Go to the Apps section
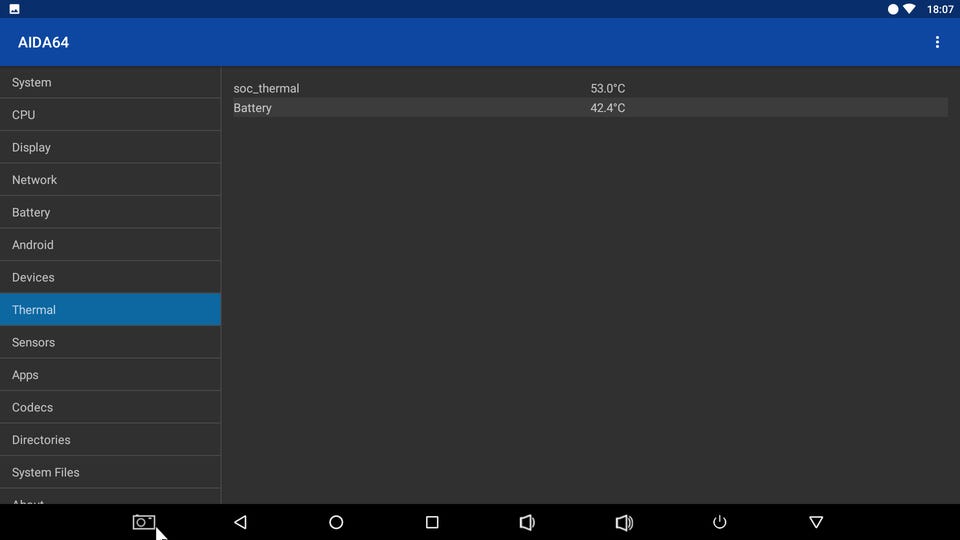Screen dimensions: 960x540 click(110, 374)
